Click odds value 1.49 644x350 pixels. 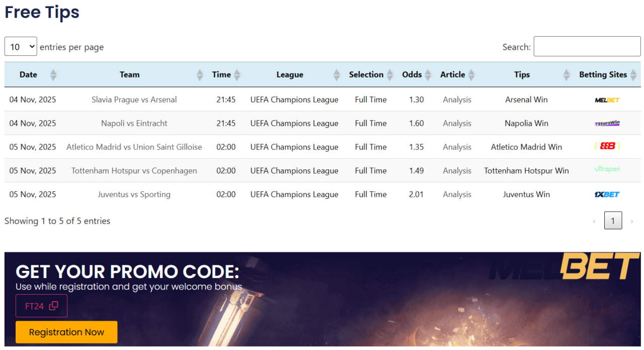(416, 171)
